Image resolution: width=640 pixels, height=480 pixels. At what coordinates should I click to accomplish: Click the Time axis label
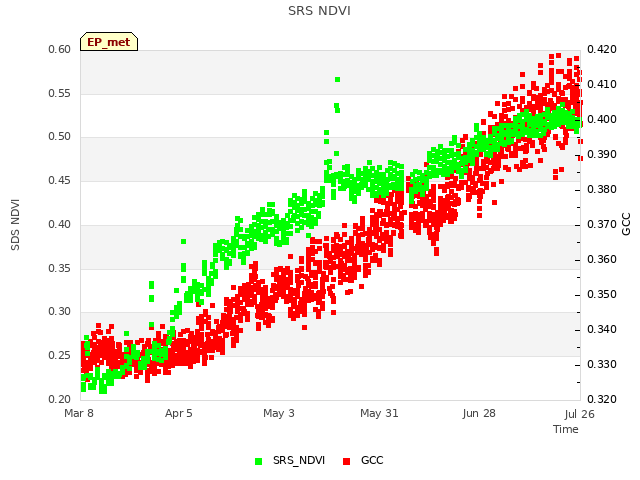click(566, 429)
